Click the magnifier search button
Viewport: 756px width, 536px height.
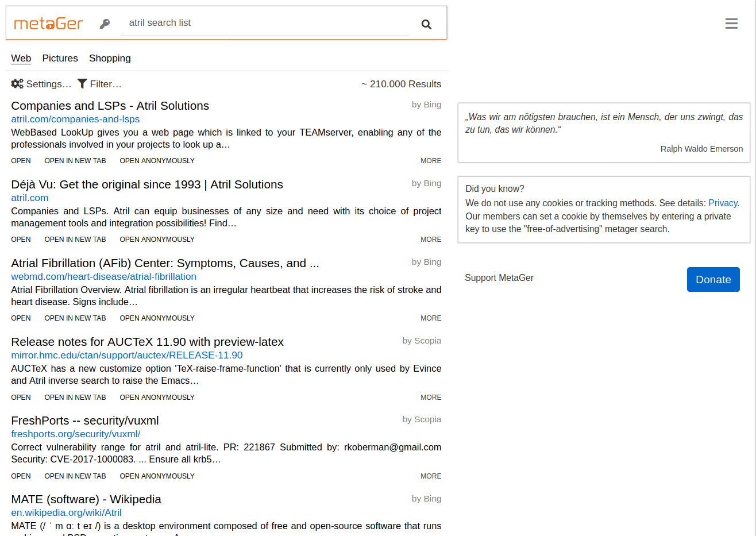tap(426, 24)
